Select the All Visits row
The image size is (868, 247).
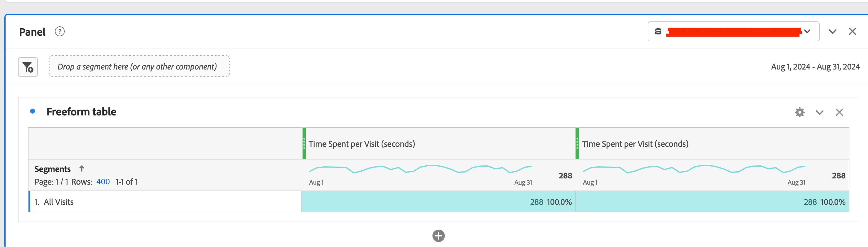tap(59, 202)
